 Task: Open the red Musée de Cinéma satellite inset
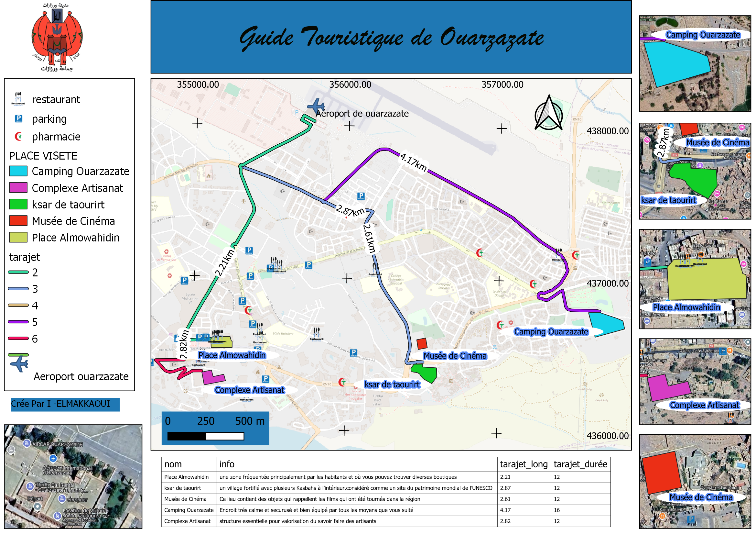pyautogui.click(x=695, y=482)
